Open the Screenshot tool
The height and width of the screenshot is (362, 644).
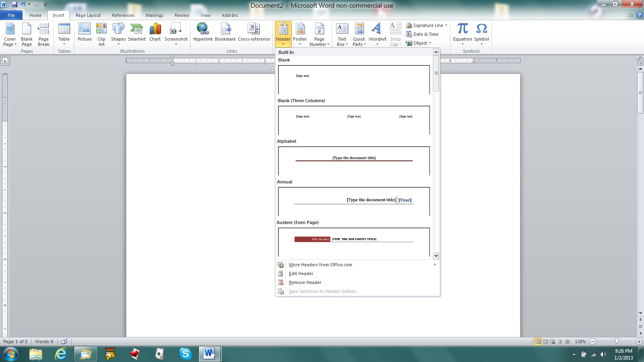(176, 35)
